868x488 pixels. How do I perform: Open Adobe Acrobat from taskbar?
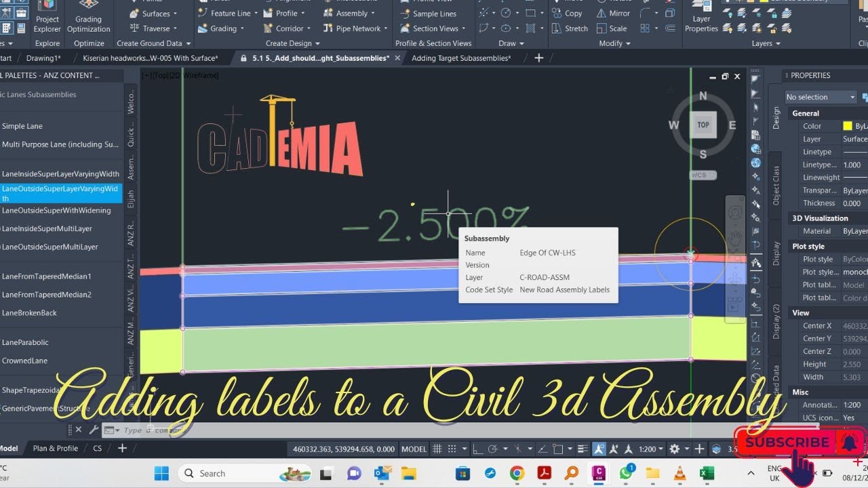click(x=544, y=473)
